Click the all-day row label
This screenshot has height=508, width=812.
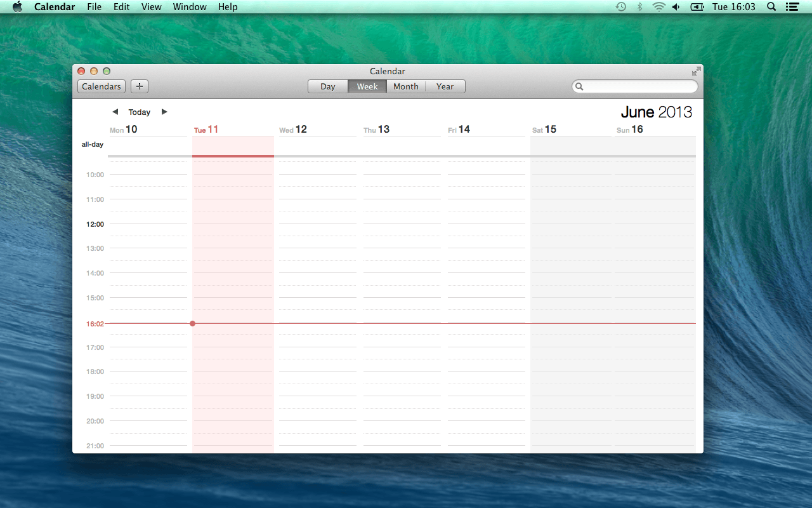(93, 144)
